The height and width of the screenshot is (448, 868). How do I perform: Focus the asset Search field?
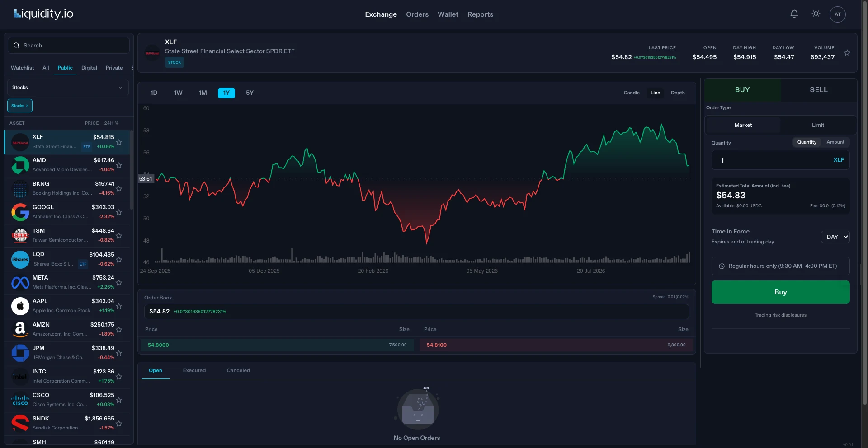(69, 46)
